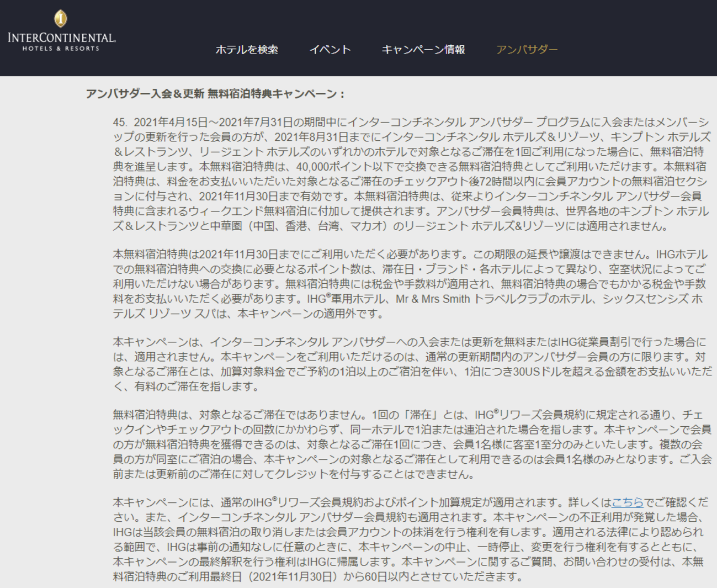The width and height of the screenshot is (717, 588).
Task: Click paragraph starting 本無料宿泊特典は2021年11月30日までに
Action: tap(410, 284)
